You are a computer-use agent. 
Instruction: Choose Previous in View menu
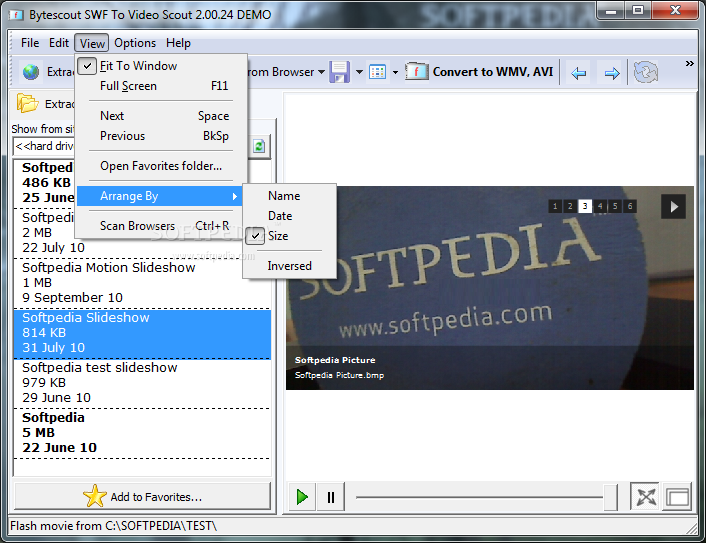click(162, 136)
